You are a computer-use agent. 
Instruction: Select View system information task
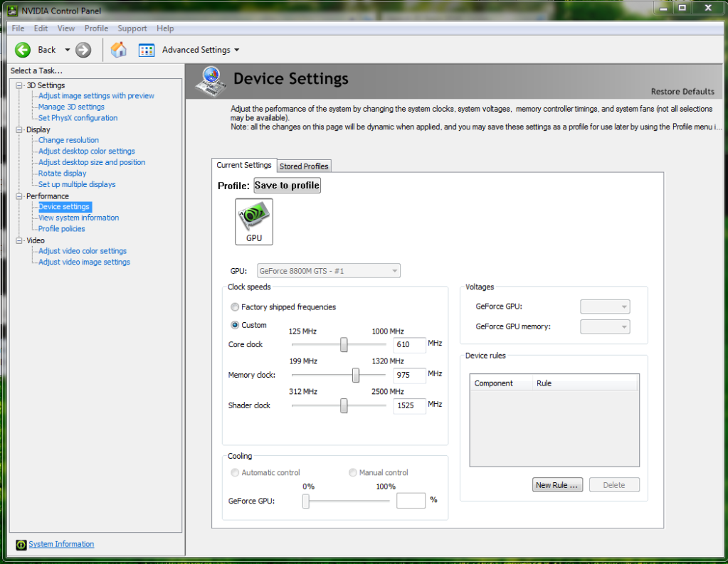78,218
